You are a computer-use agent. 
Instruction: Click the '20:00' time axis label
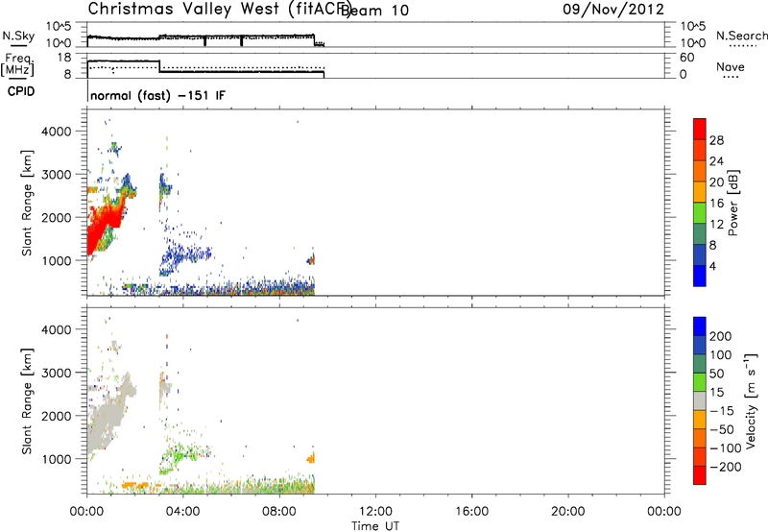[568, 512]
